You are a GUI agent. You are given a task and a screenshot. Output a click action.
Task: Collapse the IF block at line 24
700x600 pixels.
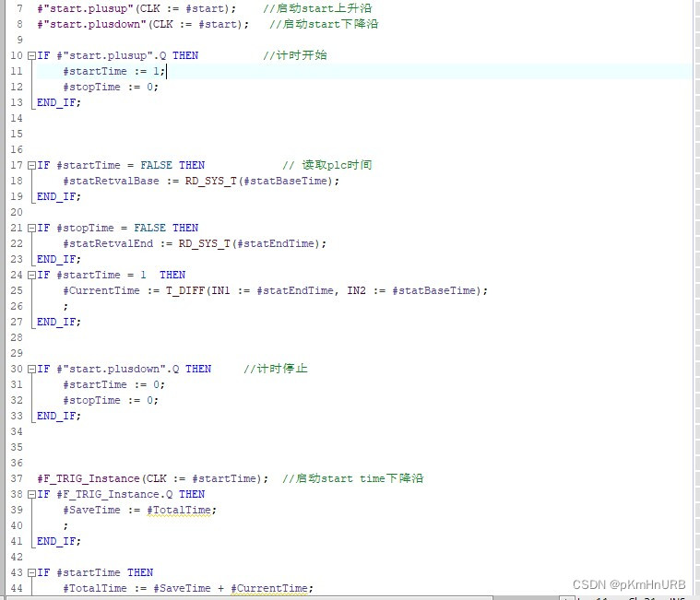coord(31,276)
